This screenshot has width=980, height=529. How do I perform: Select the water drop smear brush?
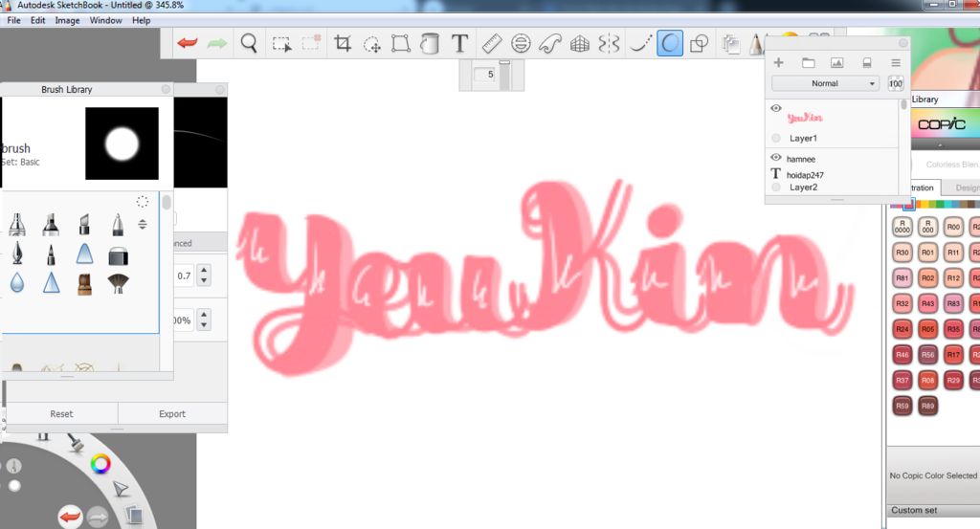click(17, 283)
